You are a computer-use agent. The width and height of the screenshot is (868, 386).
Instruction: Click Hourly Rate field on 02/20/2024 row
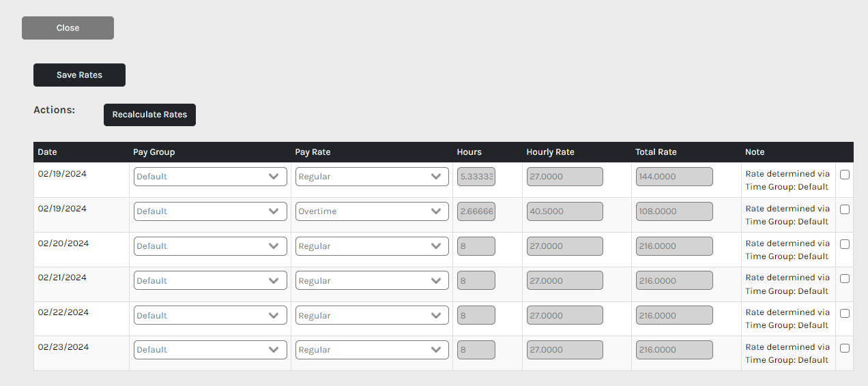(565, 246)
